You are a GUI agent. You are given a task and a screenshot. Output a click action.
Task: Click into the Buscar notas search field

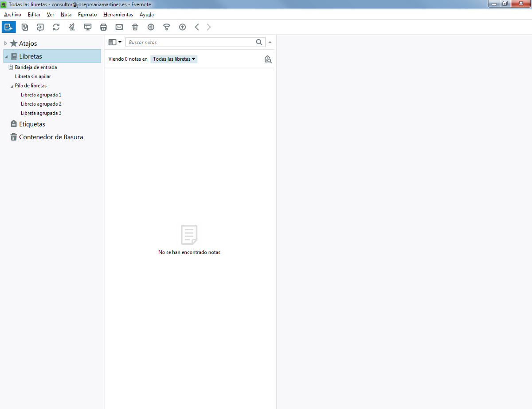[x=191, y=43]
